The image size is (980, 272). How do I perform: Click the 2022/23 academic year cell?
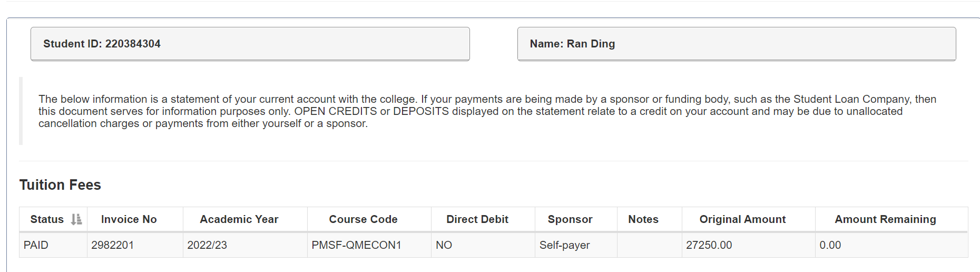pyautogui.click(x=207, y=245)
